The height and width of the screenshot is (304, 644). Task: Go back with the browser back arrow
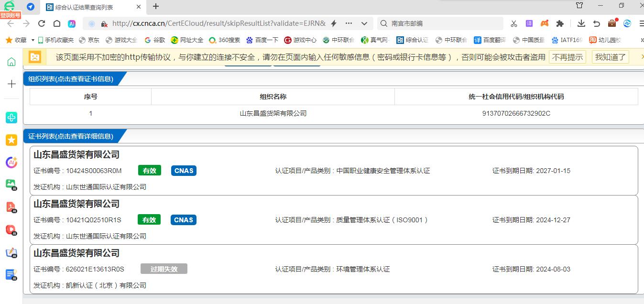tap(10, 23)
